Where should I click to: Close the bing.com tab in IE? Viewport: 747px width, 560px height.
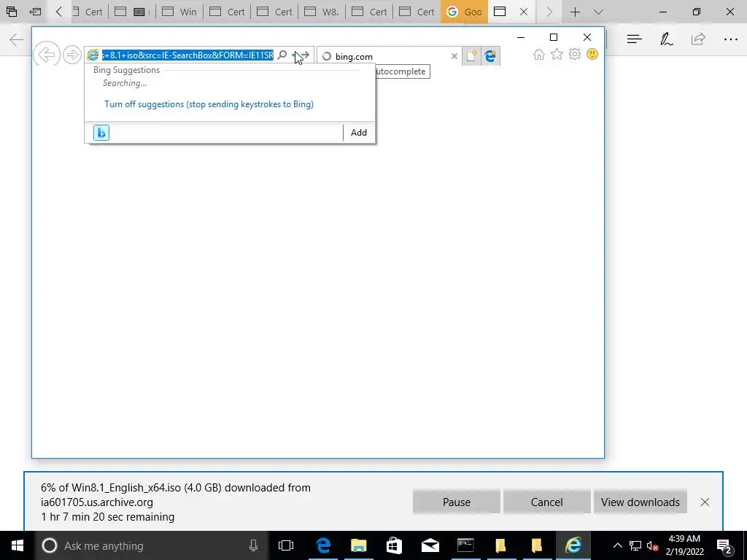pos(454,56)
